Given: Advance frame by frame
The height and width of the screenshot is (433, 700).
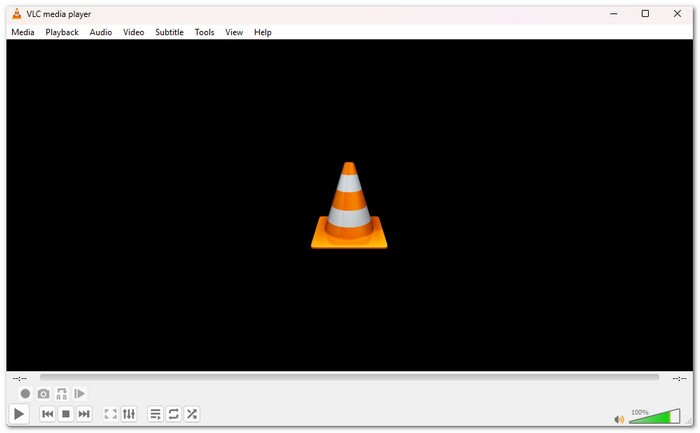Looking at the screenshot, I should (x=79, y=394).
